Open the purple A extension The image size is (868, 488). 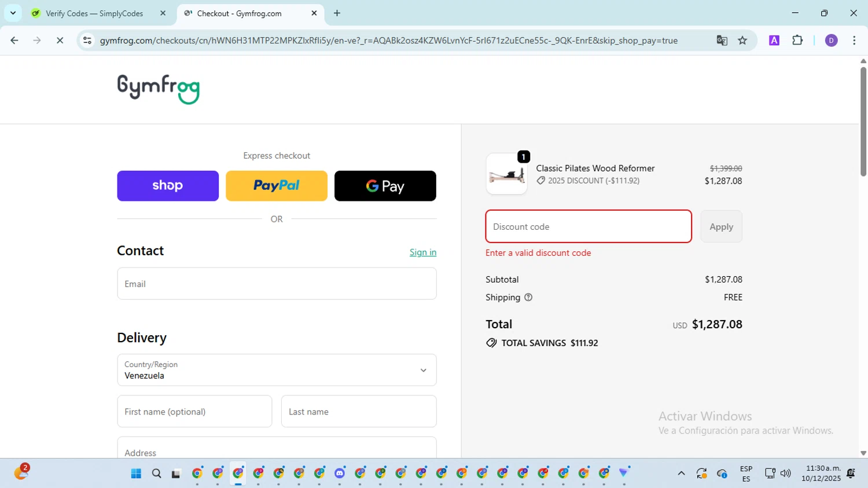[x=774, y=41]
